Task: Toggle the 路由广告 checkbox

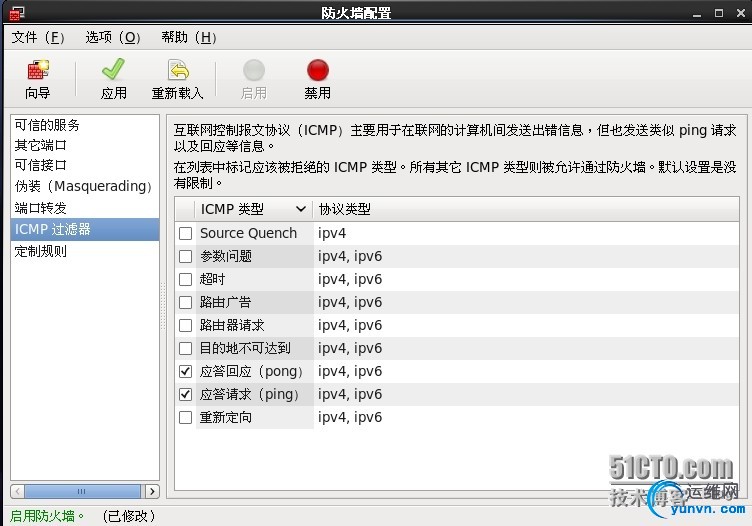Action: (185, 303)
